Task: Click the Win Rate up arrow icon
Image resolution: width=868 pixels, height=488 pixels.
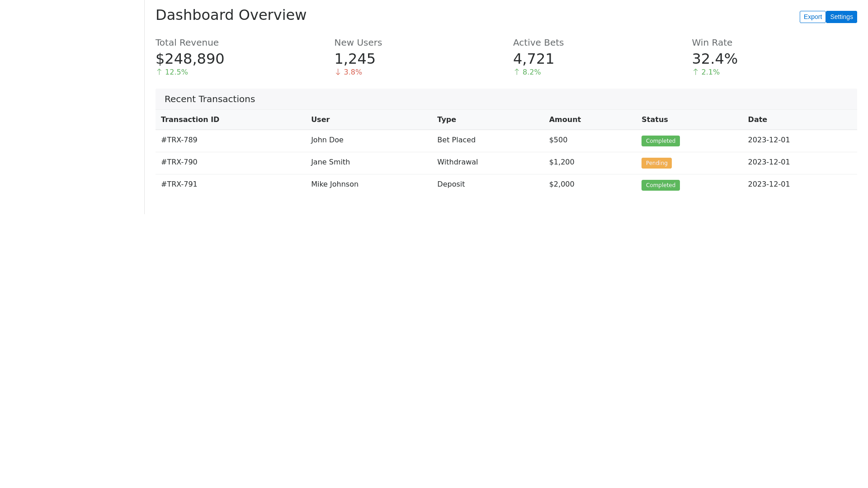Action: (x=695, y=72)
